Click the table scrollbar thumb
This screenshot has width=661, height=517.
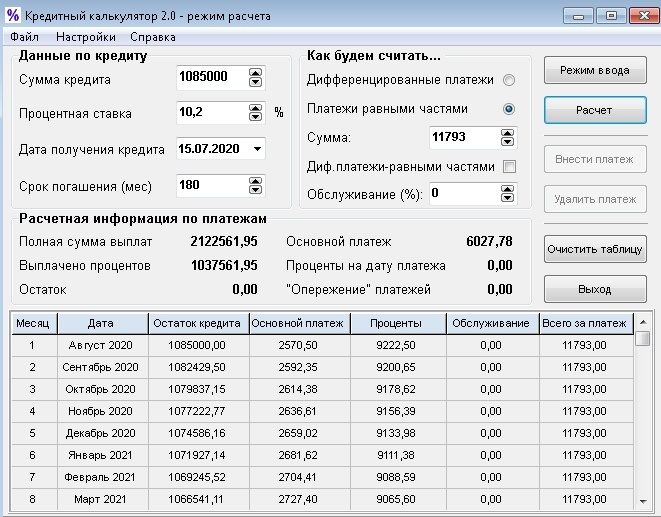click(x=643, y=338)
